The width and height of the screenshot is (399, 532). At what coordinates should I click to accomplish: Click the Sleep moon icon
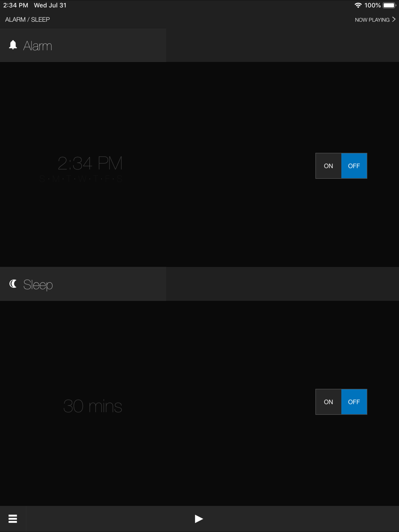(13, 284)
